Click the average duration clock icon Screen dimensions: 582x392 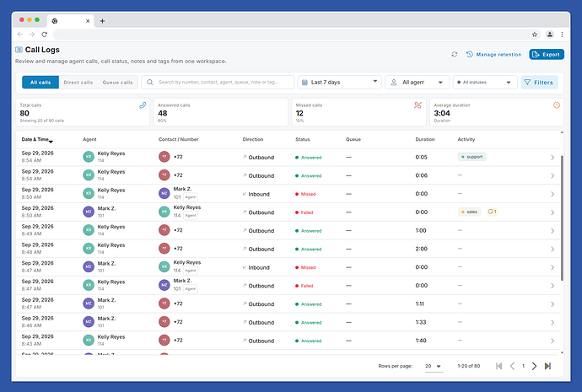[x=557, y=105]
